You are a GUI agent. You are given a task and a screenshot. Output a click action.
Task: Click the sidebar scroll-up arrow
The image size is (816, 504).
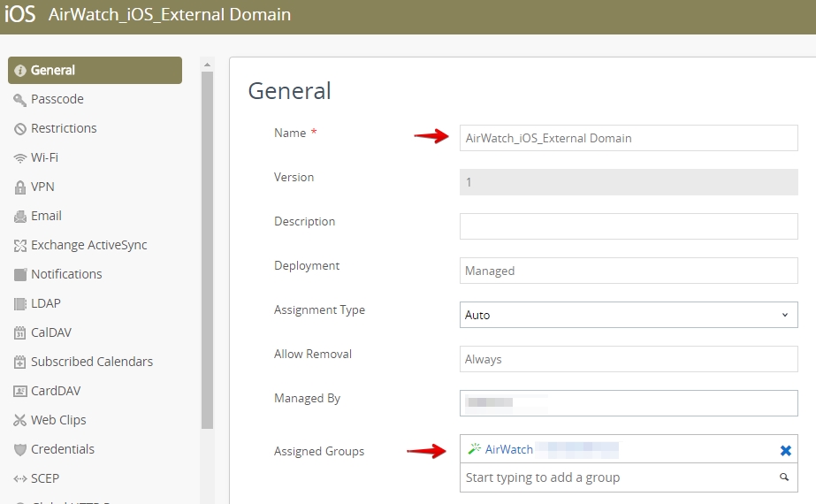[x=208, y=65]
